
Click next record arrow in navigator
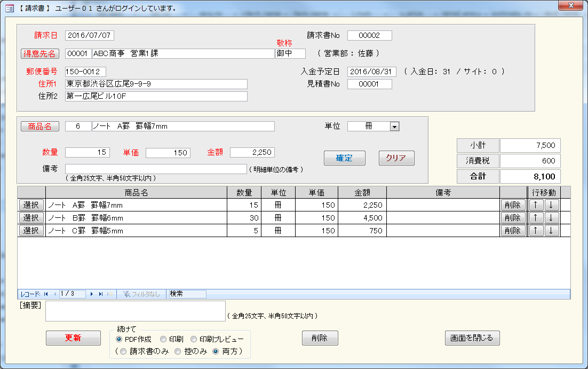pyautogui.click(x=92, y=294)
